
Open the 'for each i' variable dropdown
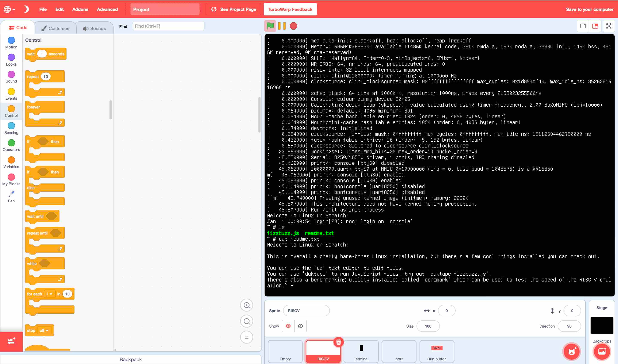50,294
